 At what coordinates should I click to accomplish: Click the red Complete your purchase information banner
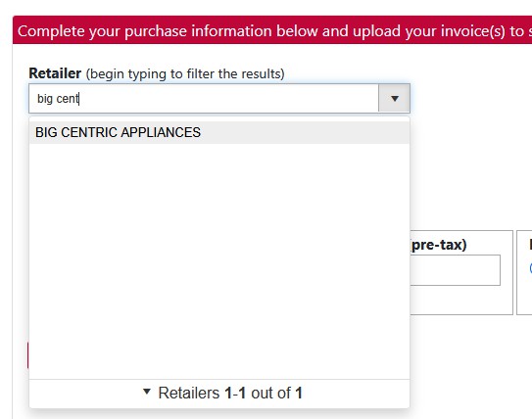(x=272, y=30)
